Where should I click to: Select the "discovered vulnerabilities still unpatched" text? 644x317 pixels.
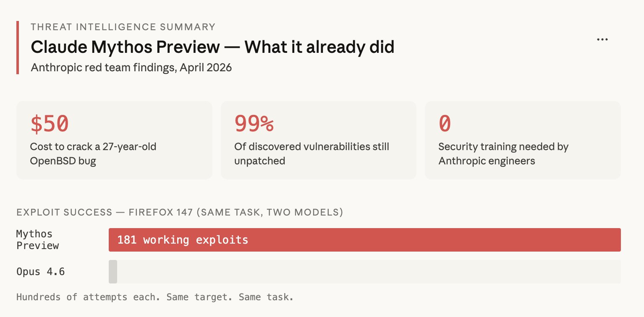point(312,153)
